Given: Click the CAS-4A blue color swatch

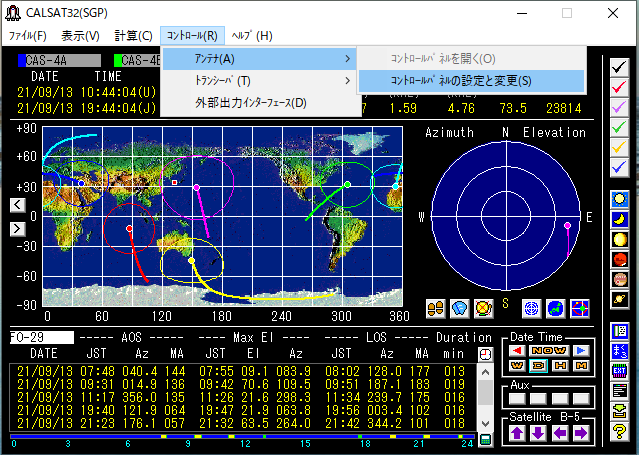Looking at the screenshot, I should pyautogui.click(x=22, y=60).
